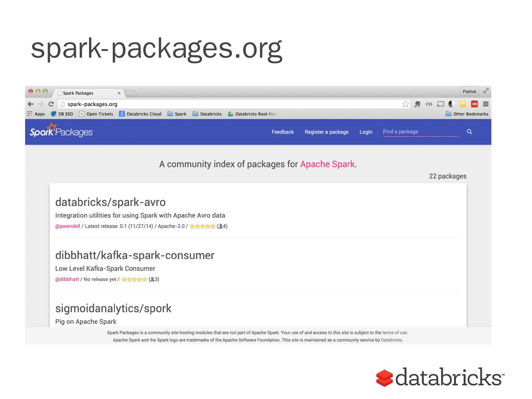The height and width of the screenshot is (399, 532).
Task: Click the Spark Packages logo
Action: [x=61, y=131]
